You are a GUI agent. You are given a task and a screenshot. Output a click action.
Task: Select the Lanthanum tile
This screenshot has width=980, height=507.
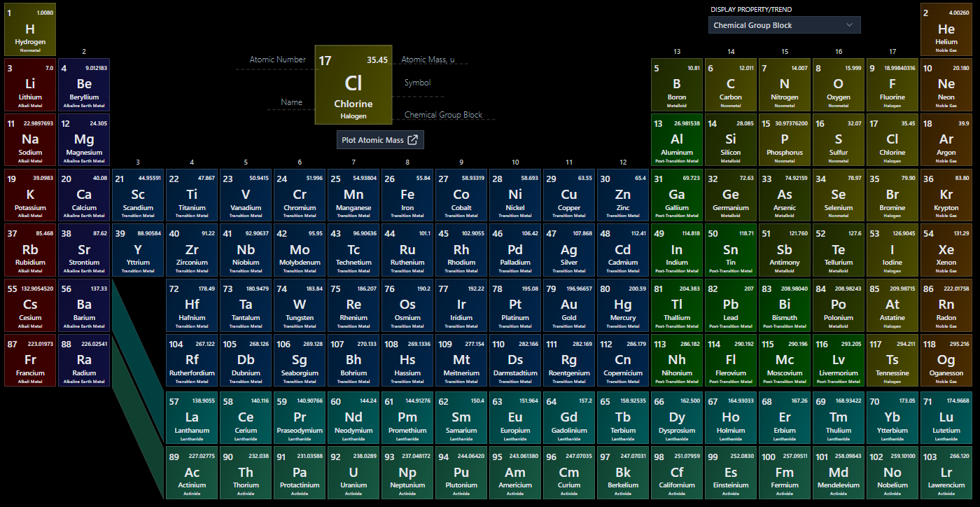pos(192,418)
